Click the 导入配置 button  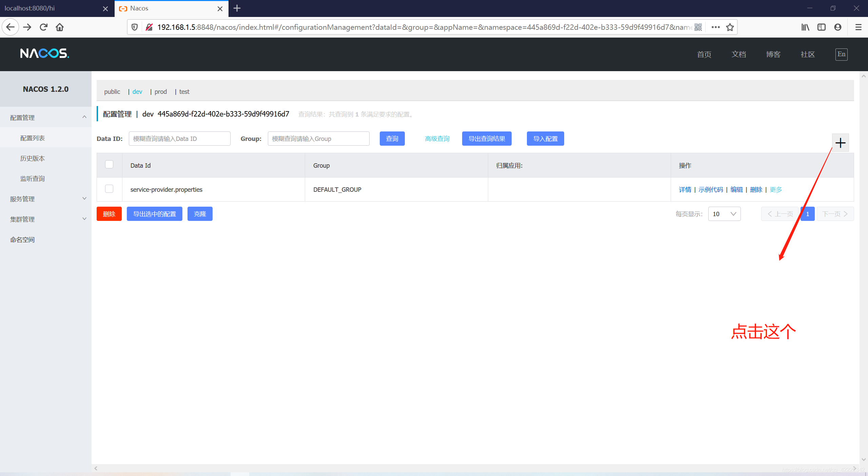(x=545, y=139)
